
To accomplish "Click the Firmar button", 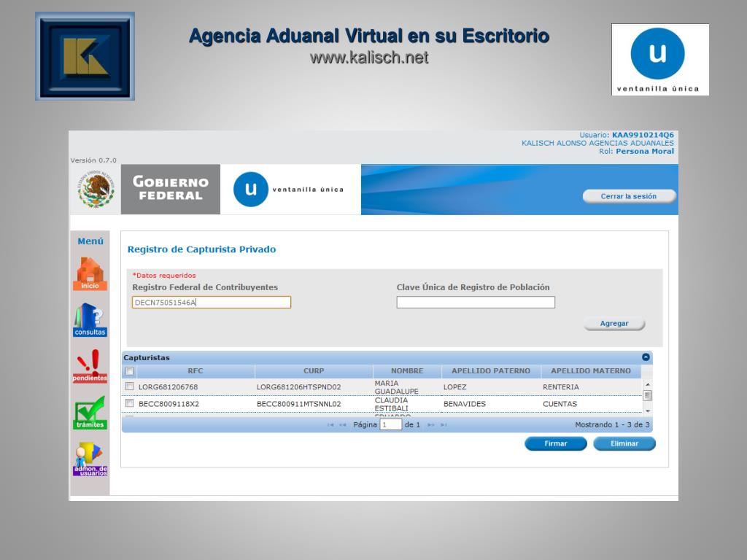I will point(555,443).
